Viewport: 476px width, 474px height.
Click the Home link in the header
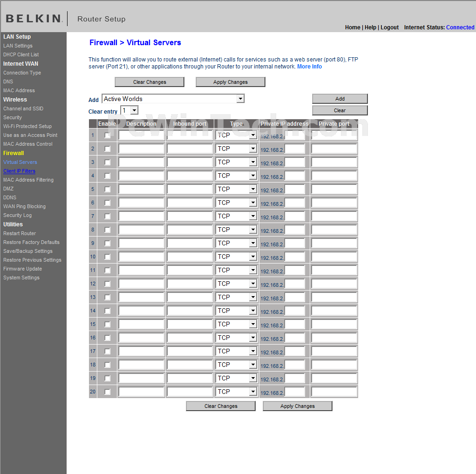click(353, 27)
